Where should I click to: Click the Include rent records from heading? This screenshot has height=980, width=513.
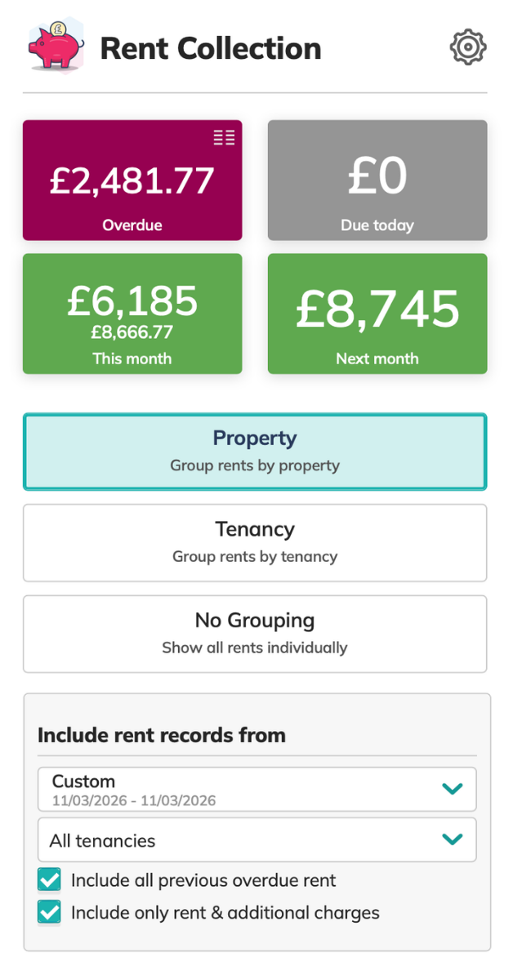click(162, 735)
